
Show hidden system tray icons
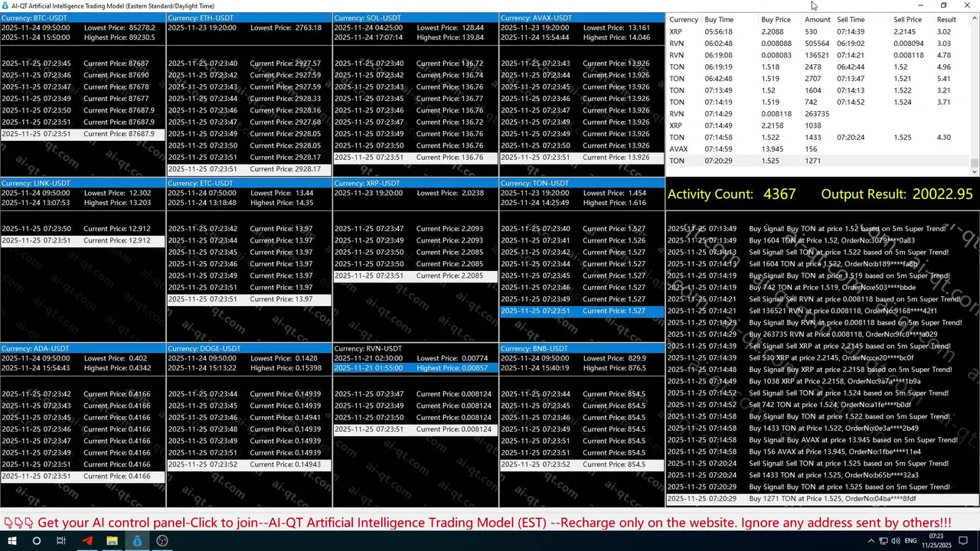point(871,541)
